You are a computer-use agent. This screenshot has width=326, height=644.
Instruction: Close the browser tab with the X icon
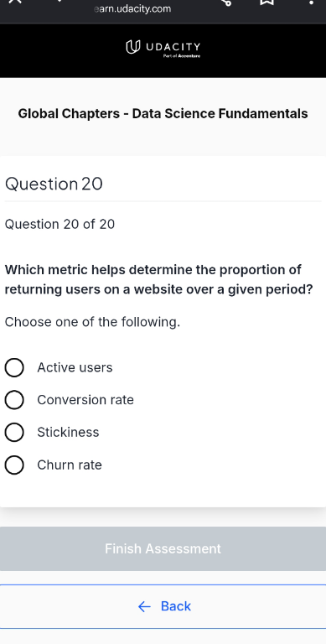coord(14,1)
